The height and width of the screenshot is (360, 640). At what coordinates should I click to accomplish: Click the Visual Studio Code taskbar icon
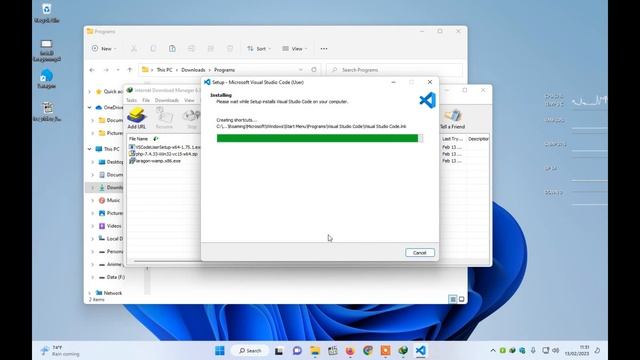(x=420, y=351)
